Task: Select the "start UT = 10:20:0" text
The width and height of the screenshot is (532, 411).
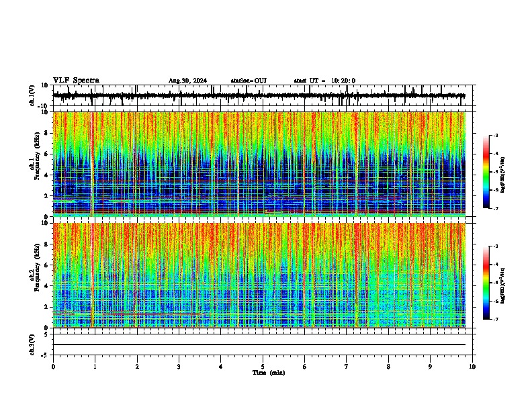Action: pyautogui.click(x=324, y=81)
